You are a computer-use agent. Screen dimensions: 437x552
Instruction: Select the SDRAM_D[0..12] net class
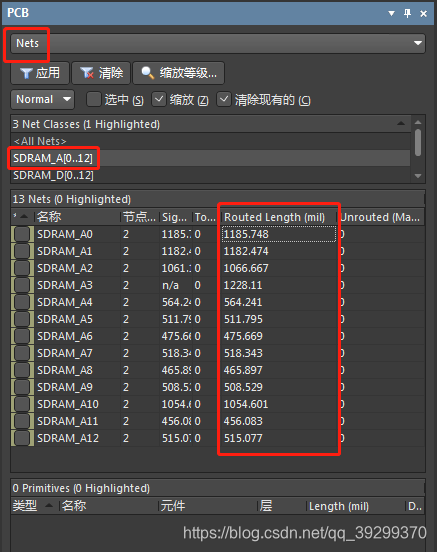click(x=211, y=175)
